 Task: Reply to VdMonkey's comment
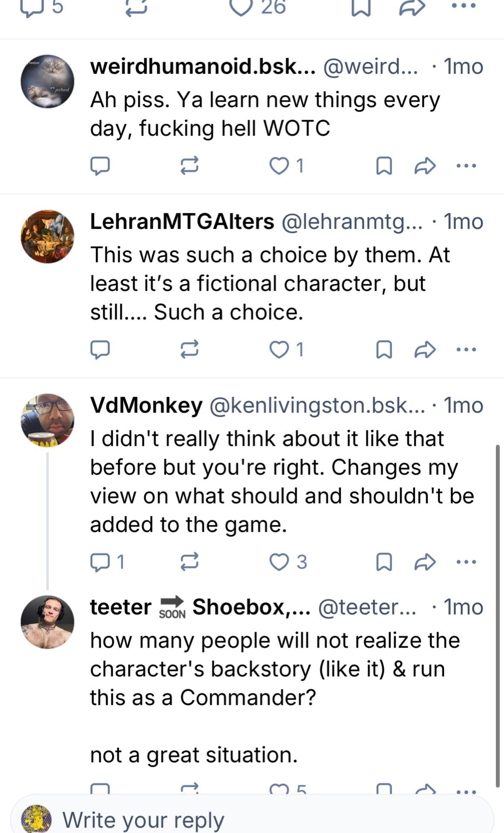coord(100,562)
